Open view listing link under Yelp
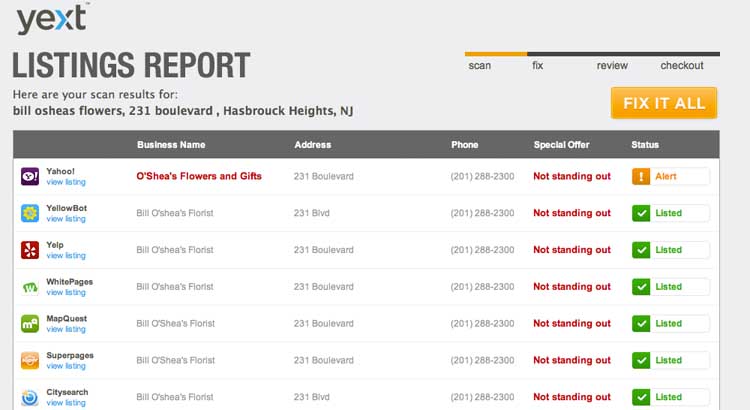 [66, 256]
